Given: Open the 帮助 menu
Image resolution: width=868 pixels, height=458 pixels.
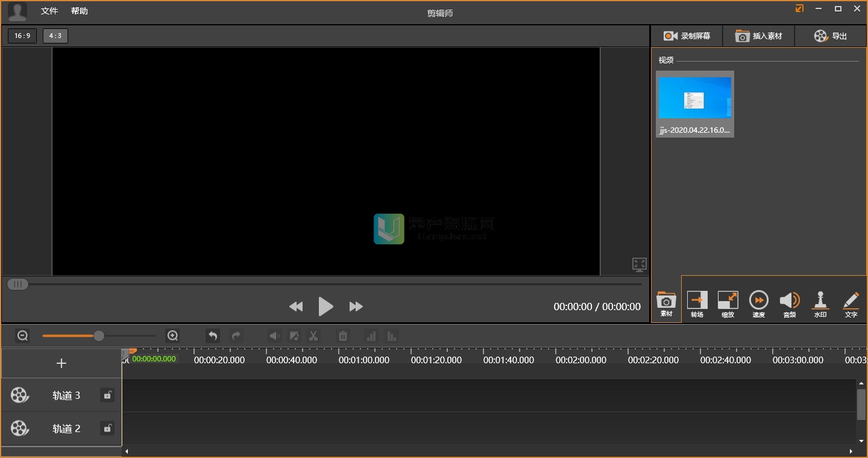Looking at the screenshot, I should pos(79,11).
